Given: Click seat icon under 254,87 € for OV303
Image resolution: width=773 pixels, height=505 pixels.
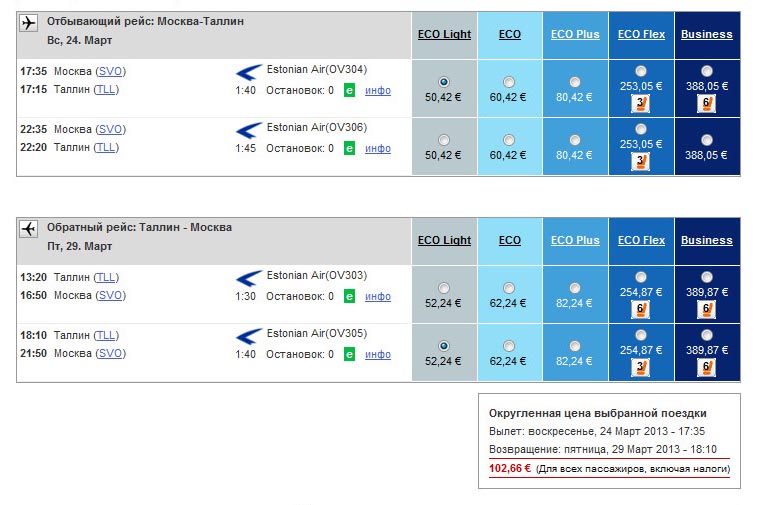Looking at the screenshot, I should tap(640, 310).
